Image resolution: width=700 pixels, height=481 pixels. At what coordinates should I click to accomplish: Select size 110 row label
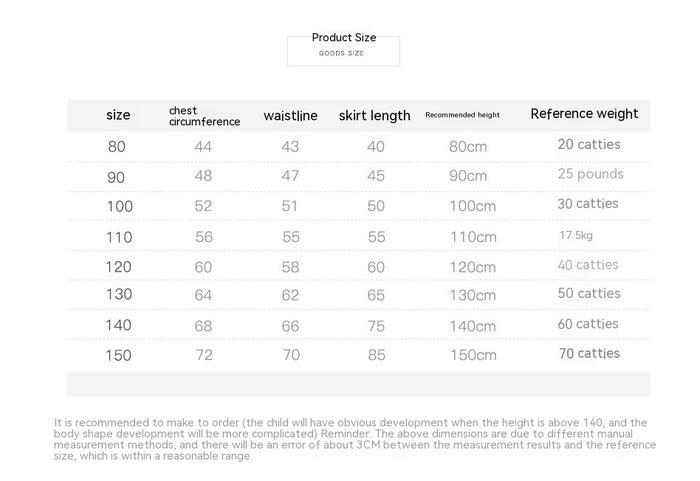pyautogui.click(x=119, y=237)
